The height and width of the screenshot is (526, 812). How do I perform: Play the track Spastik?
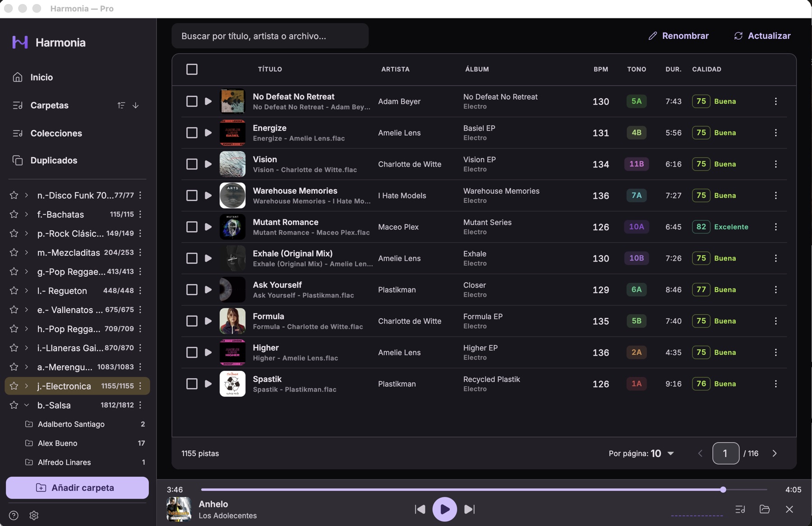click(x=208, y=384)
